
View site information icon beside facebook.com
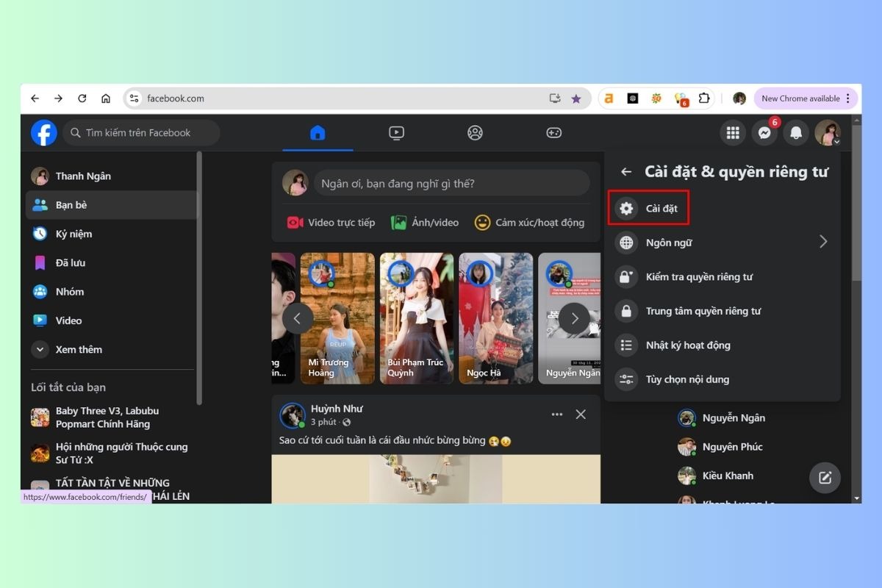[133, 98]
